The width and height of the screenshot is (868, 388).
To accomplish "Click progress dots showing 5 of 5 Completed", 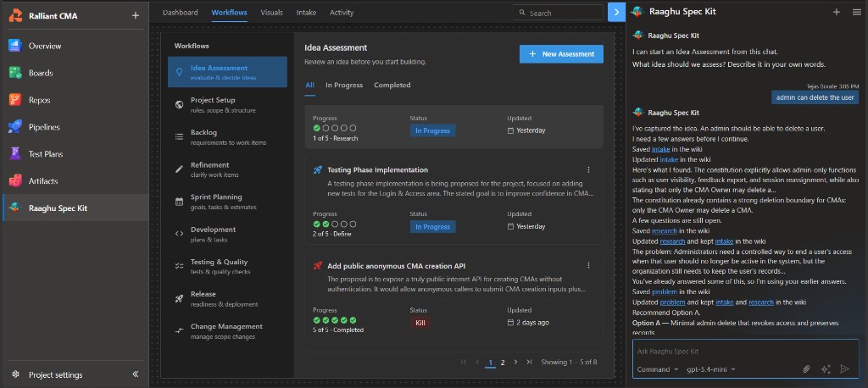I will coord(334,320).
